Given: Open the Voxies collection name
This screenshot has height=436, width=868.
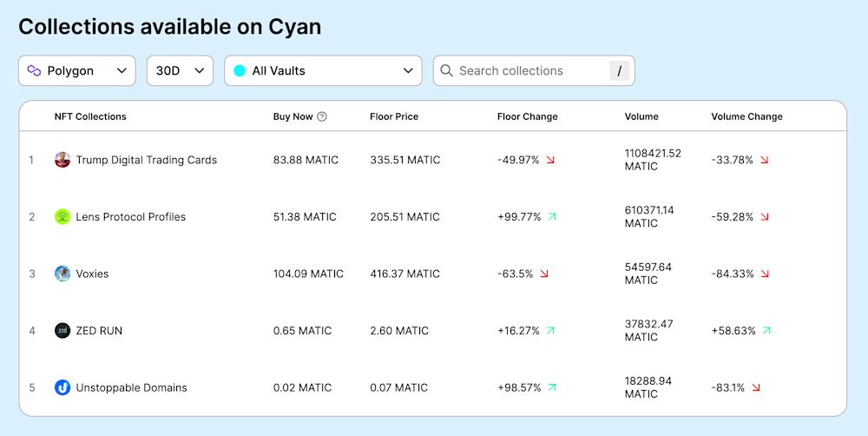Looking at the screenshot, I should click(93, 274).
